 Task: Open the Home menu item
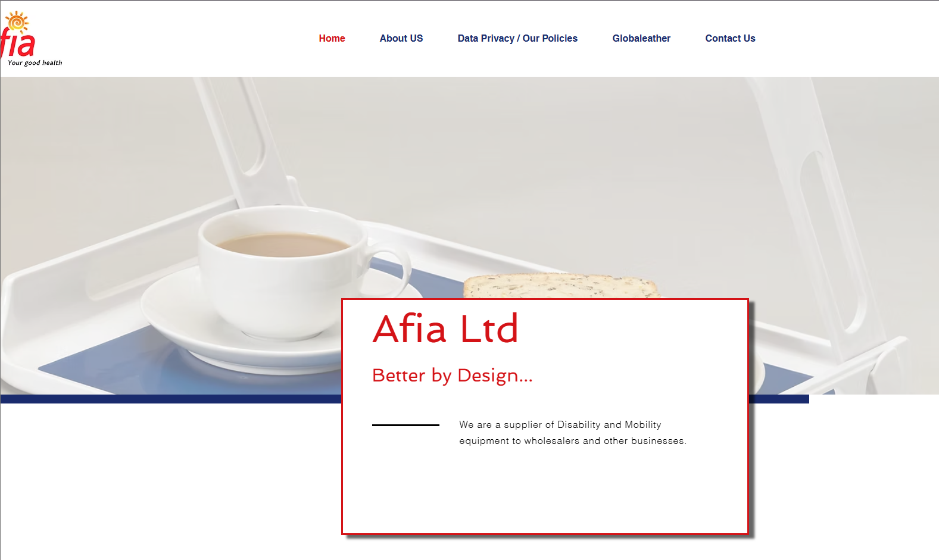coord(332,38)
